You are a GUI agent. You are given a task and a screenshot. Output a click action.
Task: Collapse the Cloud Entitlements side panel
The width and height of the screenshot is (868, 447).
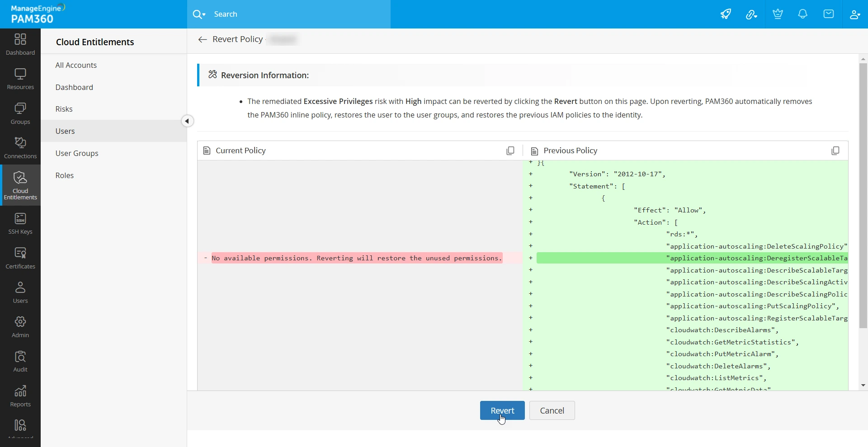pyautogui.click(x=187, y=121)
